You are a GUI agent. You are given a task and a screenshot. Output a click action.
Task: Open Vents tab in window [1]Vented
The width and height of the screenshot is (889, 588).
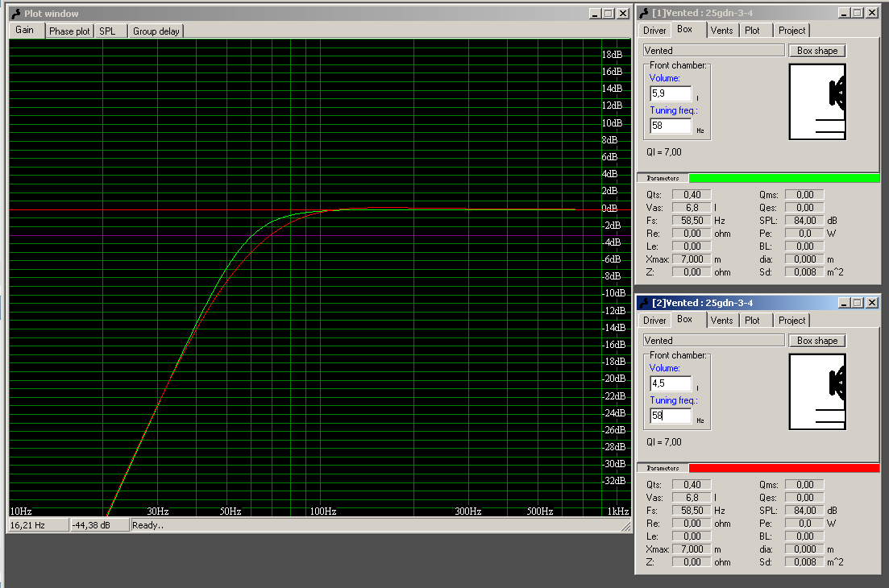pyautogui.click(x=721, y=31)
